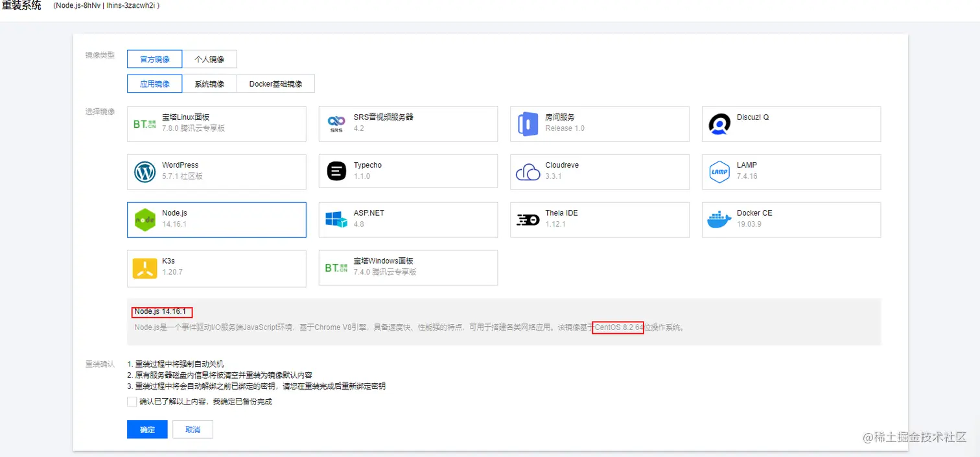Choose the 房间服务 Release 1.0 image title

tap(560, 117)
